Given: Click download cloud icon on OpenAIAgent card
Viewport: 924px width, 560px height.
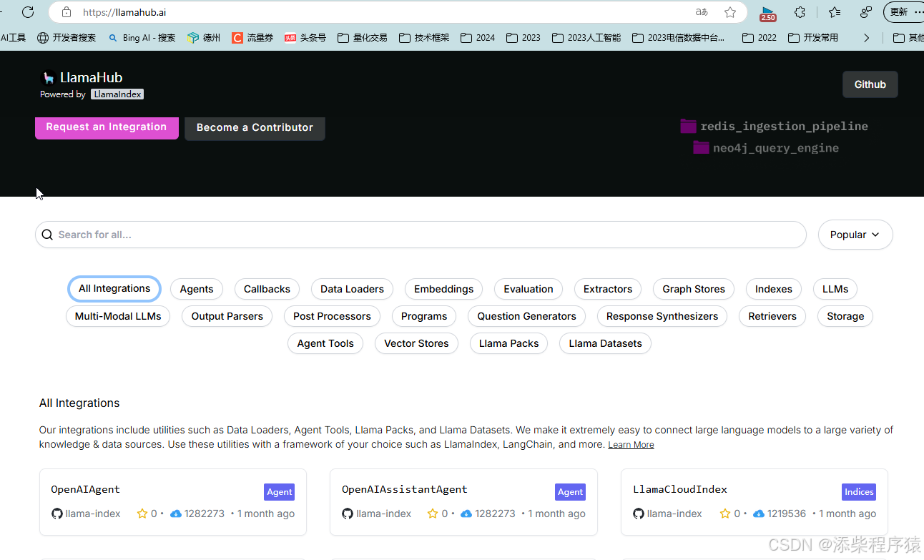Looking at the screenshot, I should tap(176, 514).
